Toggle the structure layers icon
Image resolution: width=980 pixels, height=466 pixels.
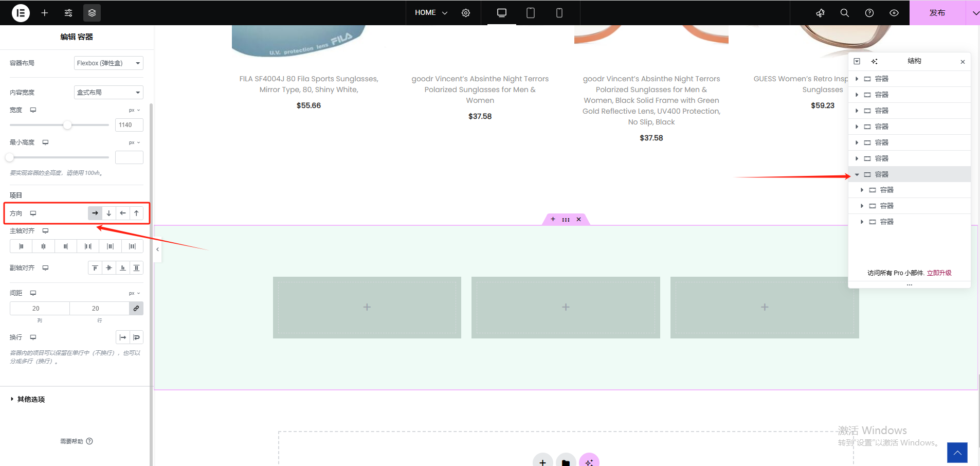(92, 13)
